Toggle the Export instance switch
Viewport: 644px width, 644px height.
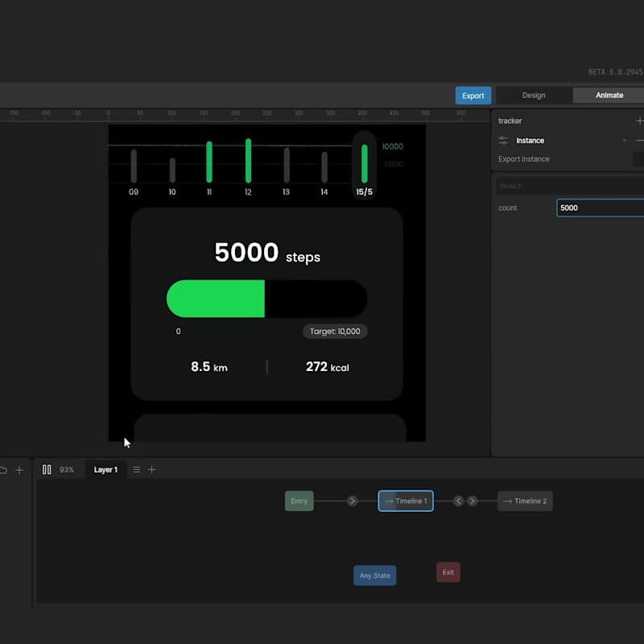[638, 159]
